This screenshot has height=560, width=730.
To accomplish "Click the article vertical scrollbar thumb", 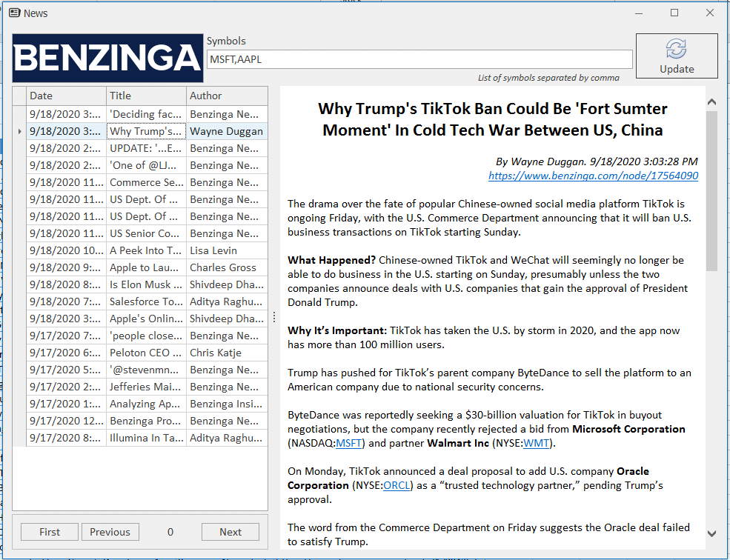I will click(711, 191).
